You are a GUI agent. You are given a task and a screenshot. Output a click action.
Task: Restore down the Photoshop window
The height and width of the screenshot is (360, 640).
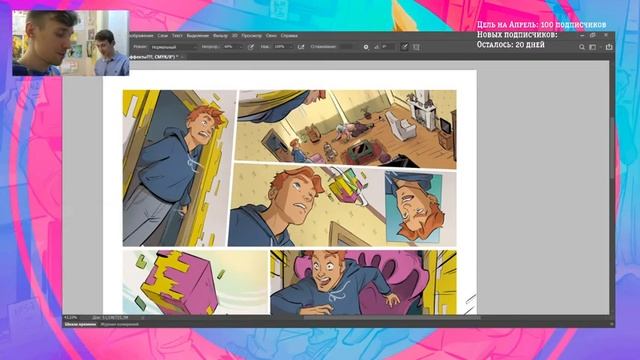tap(593, 36)
